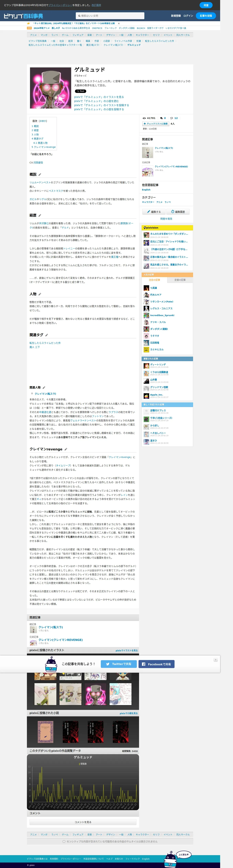
Task: Jump to 1 概説 in contents
Action: pos(35,126)
